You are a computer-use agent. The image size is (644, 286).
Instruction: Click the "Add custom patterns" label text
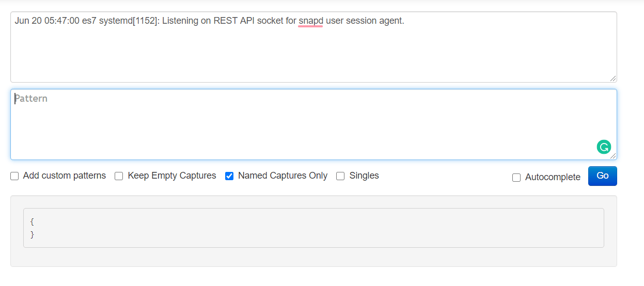pyautogui.click(x=65, y=176)
